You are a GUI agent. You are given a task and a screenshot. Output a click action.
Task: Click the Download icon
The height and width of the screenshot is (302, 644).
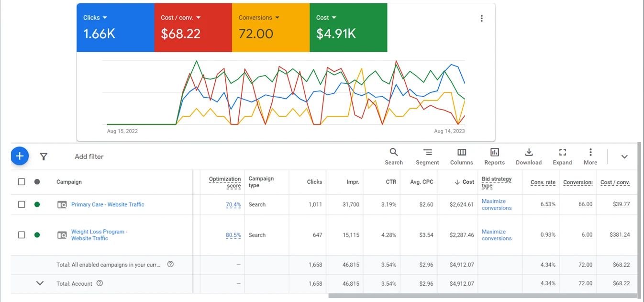pos(529,153)
